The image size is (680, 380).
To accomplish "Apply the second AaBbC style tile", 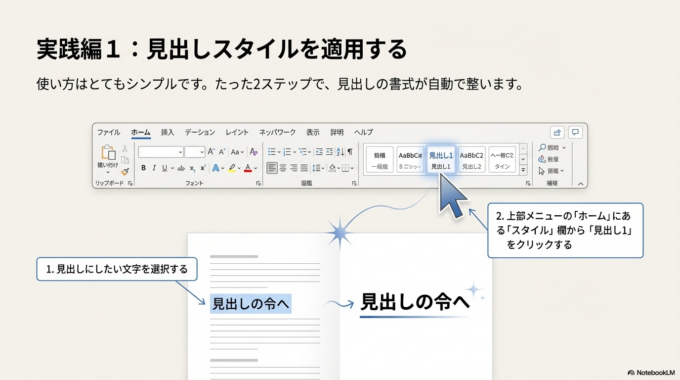I will click(x=410, y=160).
